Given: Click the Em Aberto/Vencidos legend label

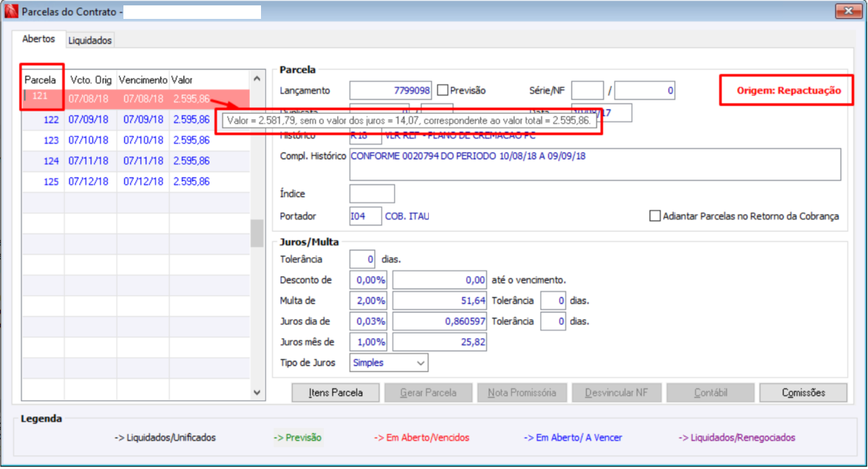Looking at the screenshot, I should tap(422, 438).
